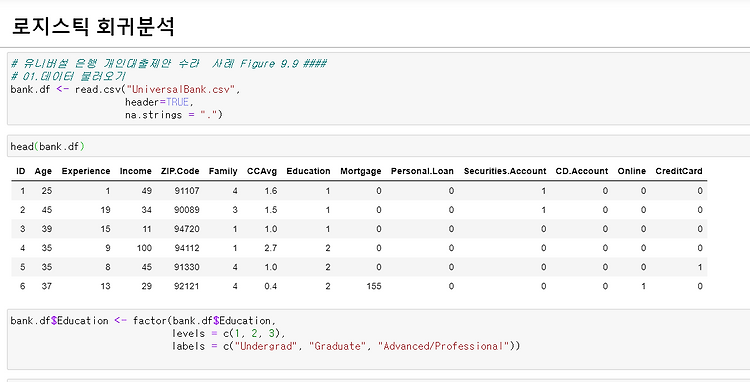The width and height of the screenshot is (750, 382).
Task: Click ZIP code value 94112
Action: coord(187,248)
